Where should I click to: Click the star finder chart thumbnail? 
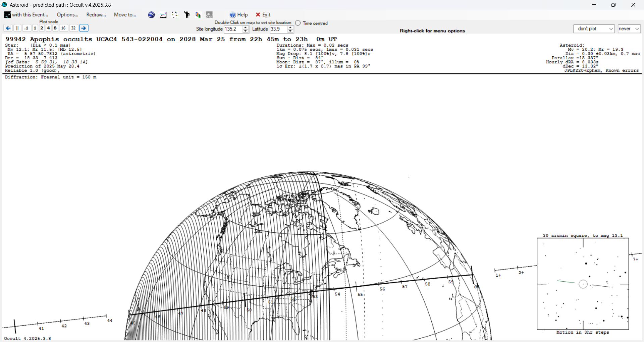click(x=583, y=284)
